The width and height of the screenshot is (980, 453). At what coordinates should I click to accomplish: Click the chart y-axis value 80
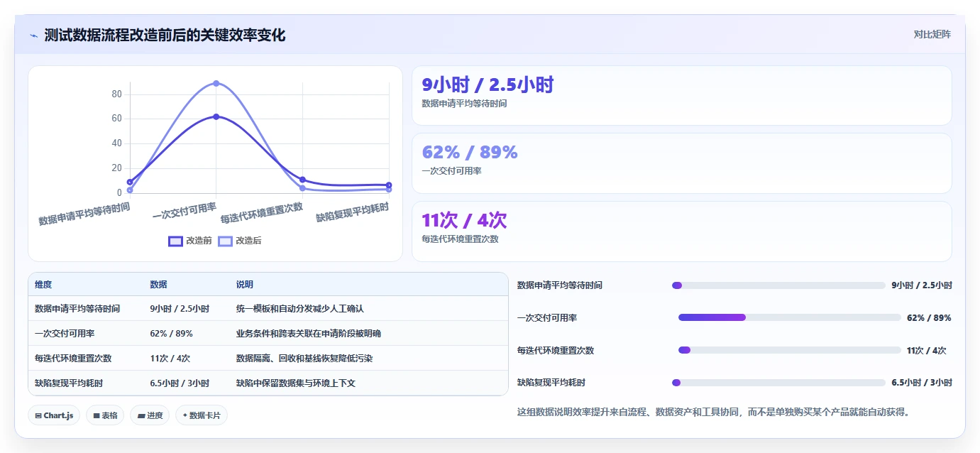coord(117,94)
